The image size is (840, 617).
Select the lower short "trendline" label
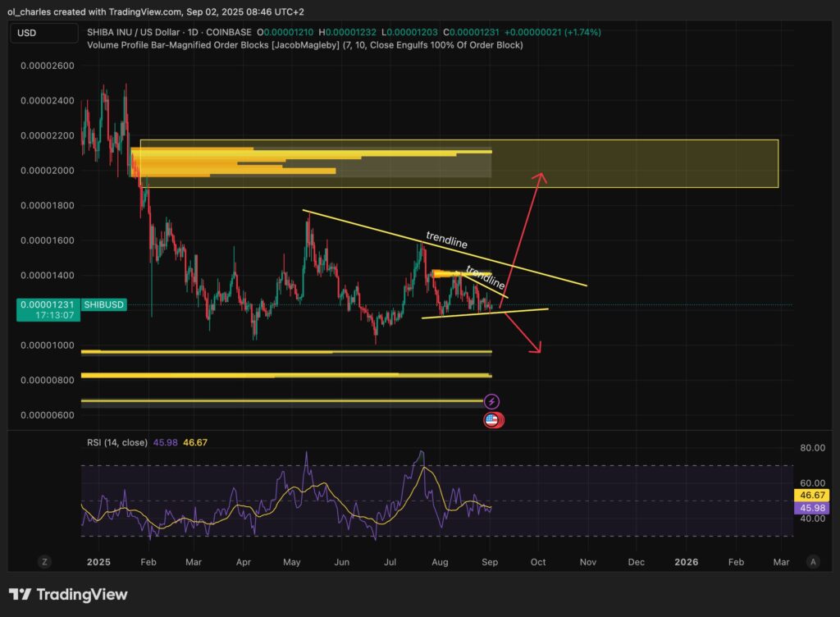[x=486, y=277]
